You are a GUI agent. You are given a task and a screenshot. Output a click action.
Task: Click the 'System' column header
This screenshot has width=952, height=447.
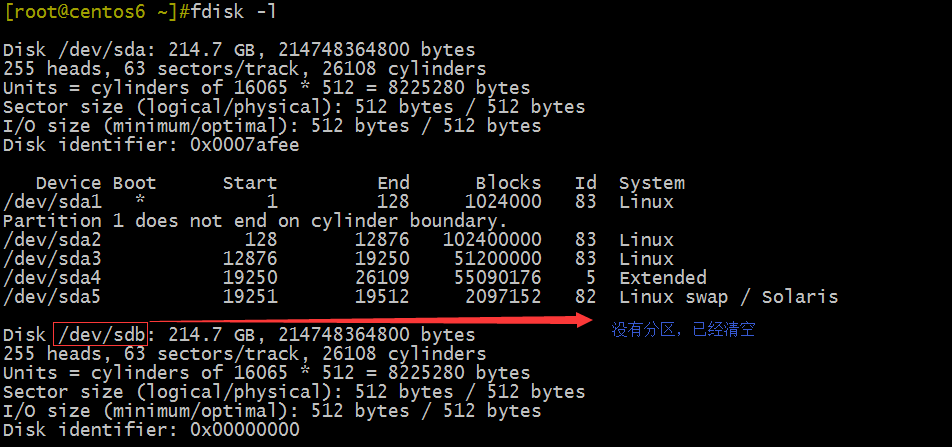pos(652,183)
